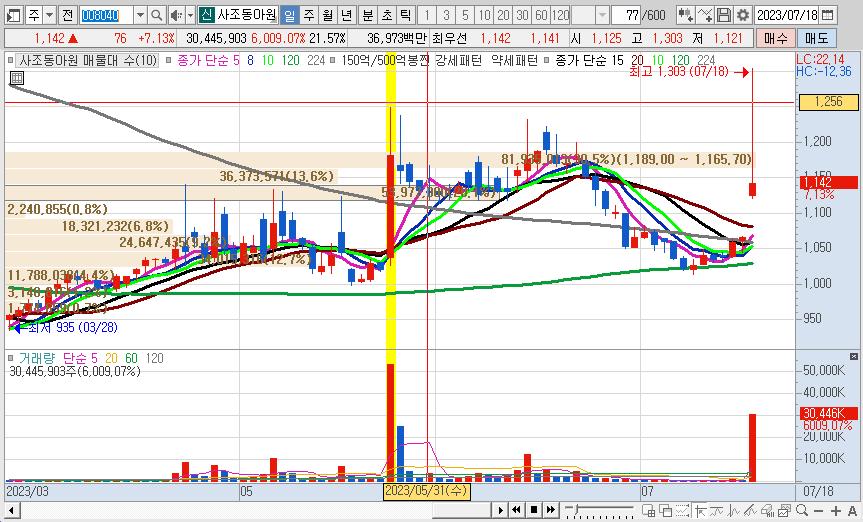This screenshot has height=522, width=863.
Task: Click the 매수 buy button
Action: point(776,39)
